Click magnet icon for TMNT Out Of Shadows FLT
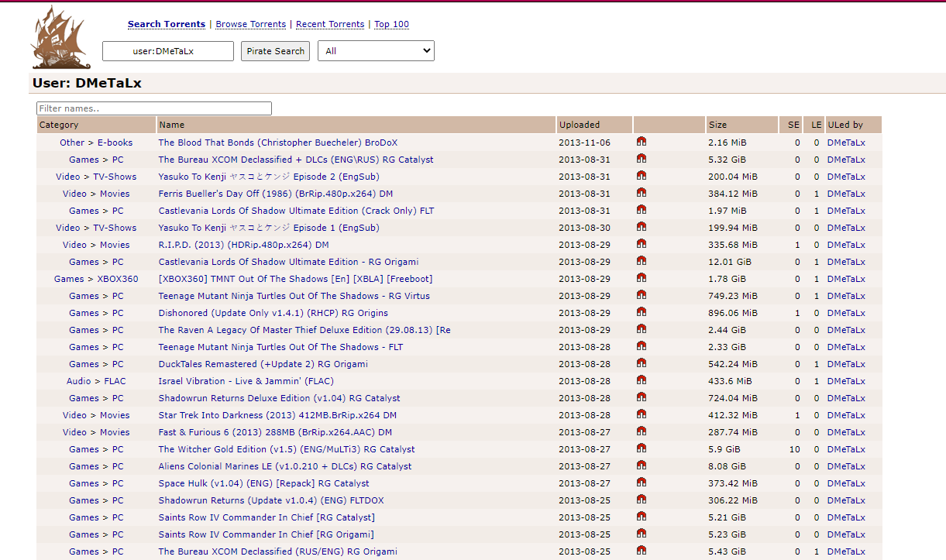The width and height of the screenshot is (946, 560). [x=642, y=346]
